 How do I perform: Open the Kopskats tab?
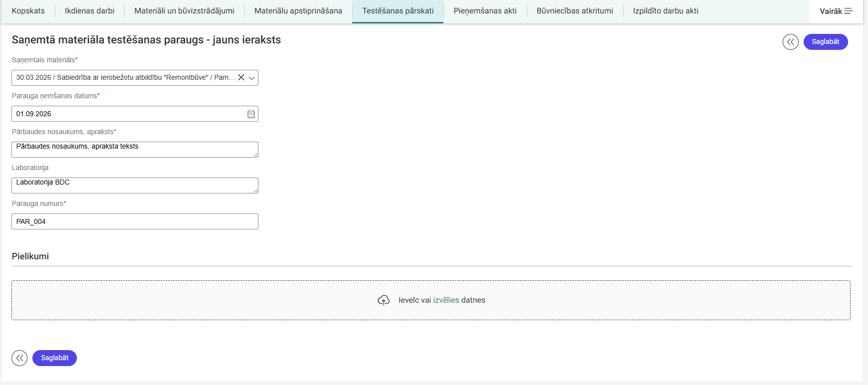(x=28, y=11)
